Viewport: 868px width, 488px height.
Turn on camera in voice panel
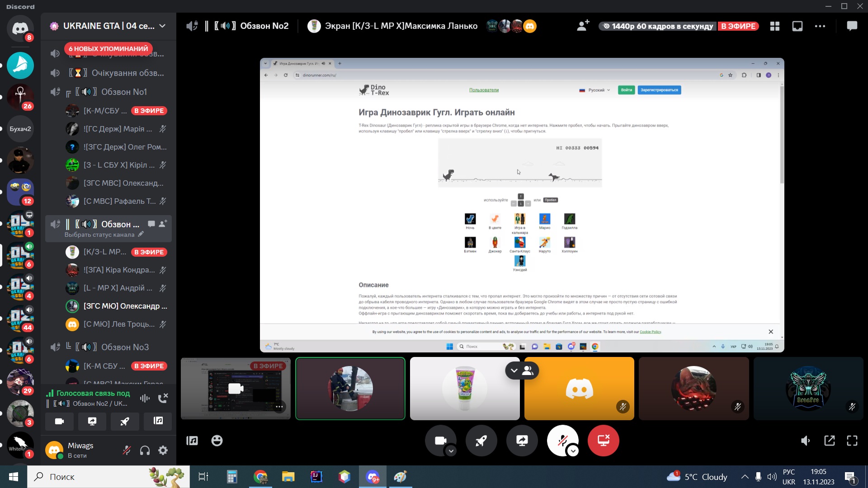pyautogui.click(x=59, y=422)
